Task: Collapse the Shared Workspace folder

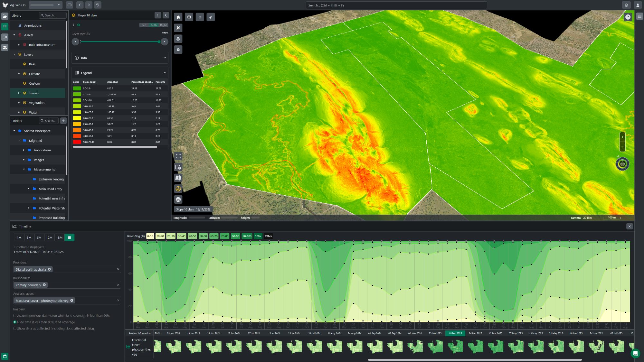Action: (14, 131)
